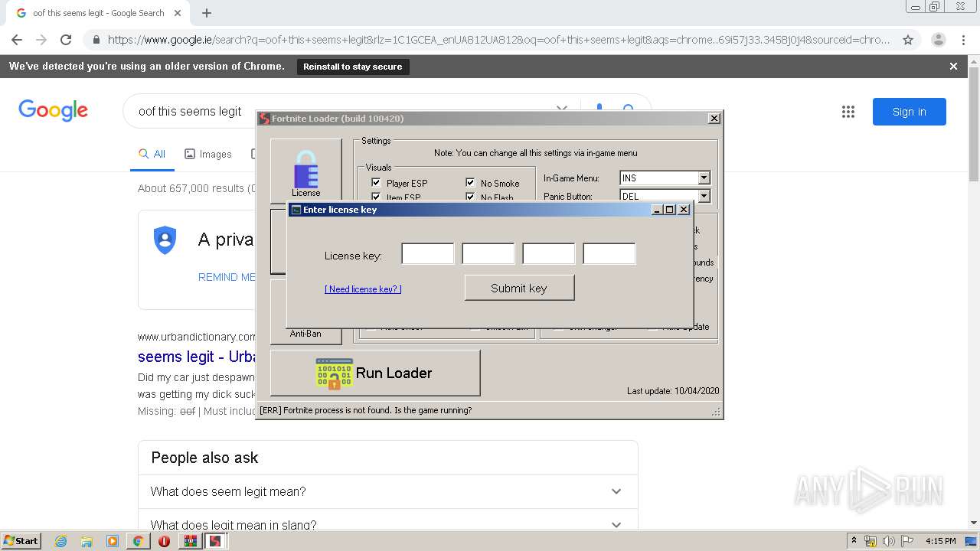This screenshot has width=980, height=551.
Task: Click the 'Last update: 10/04/2020' text
Action: (x=673, y=391)
